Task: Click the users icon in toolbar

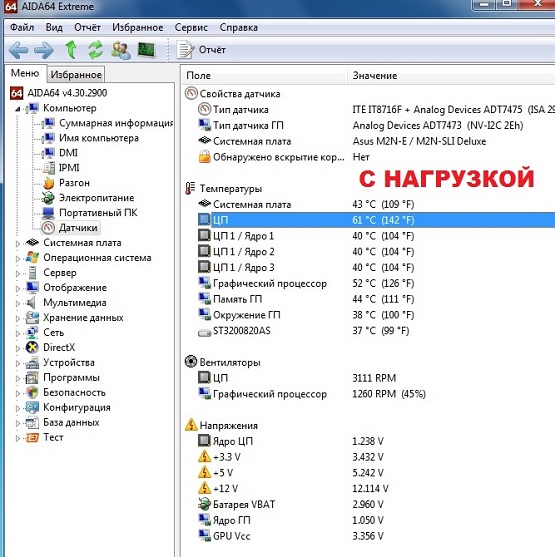Action: pyautogui.click(x=120, y=50)
